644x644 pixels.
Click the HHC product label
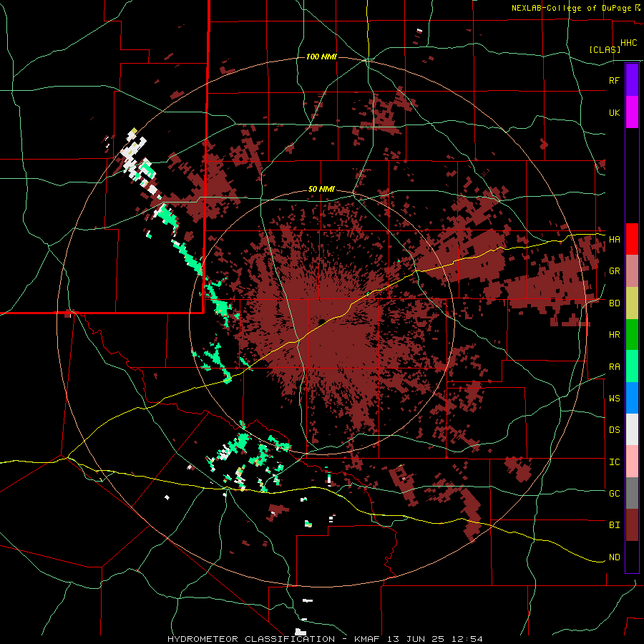(x=628, y=43)
